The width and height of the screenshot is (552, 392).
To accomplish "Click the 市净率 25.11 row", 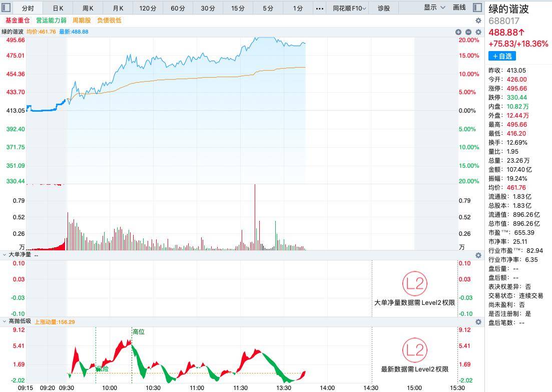I will click(507, 242).
